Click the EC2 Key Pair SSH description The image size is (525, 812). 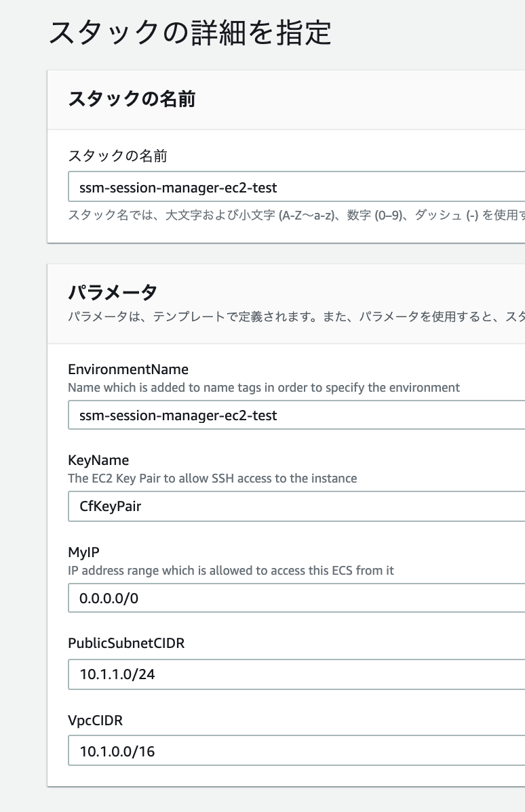click(x=212, y=478)
